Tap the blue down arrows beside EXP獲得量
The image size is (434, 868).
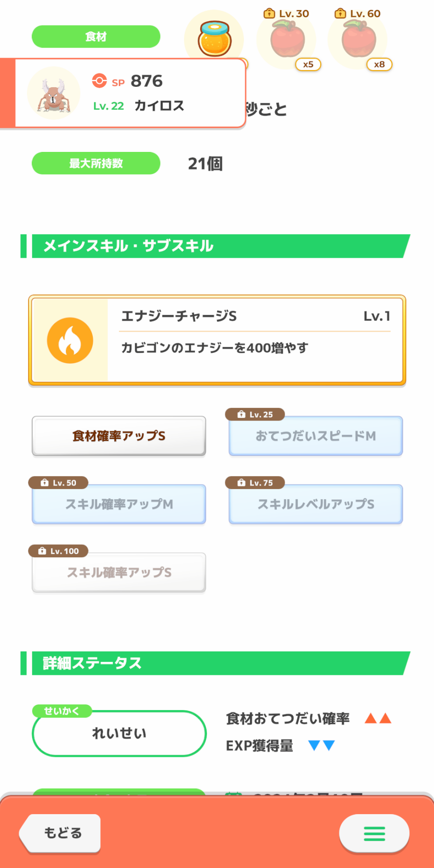point(321,746)
